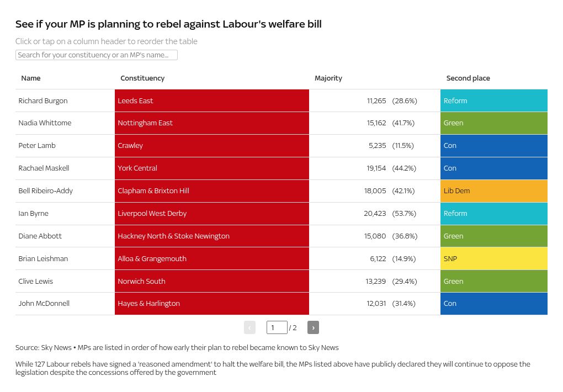Click the yellow SNP second place cell
The image size is (563, 392).
click(494, 259)
